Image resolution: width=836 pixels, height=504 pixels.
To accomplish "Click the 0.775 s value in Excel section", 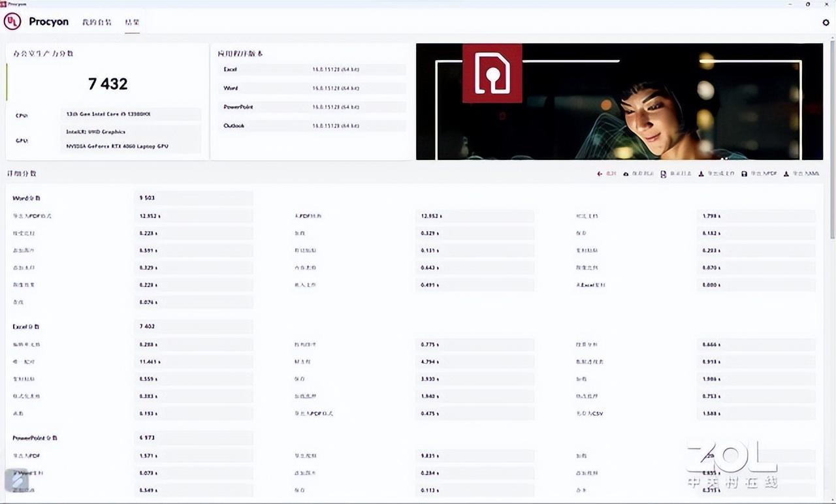I will pos(429,344).
